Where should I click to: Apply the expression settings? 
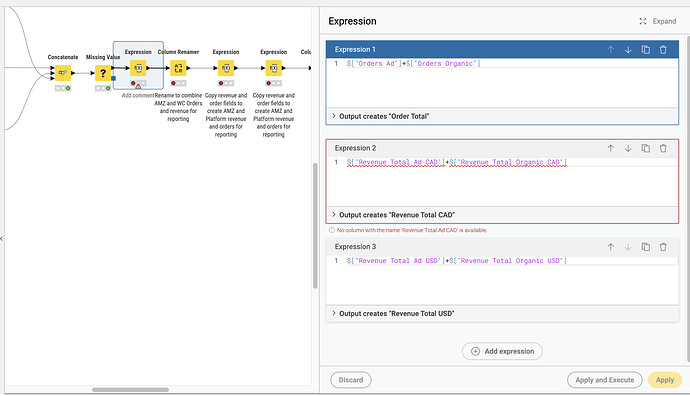(x=664, y=380)
